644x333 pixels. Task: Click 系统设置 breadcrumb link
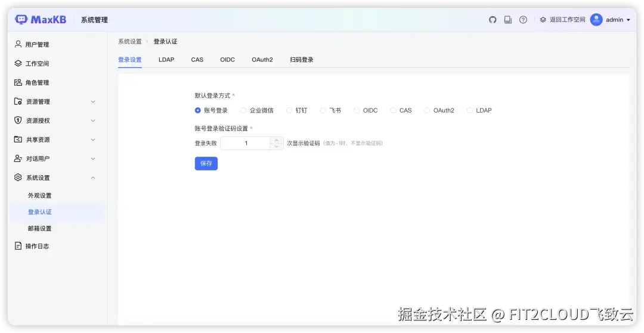(130, 42)
